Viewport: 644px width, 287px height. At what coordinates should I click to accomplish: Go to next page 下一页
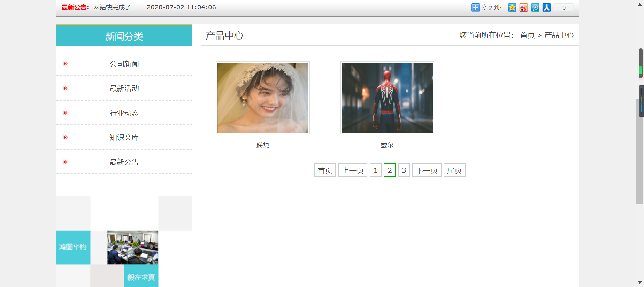[x=427, y=170]
